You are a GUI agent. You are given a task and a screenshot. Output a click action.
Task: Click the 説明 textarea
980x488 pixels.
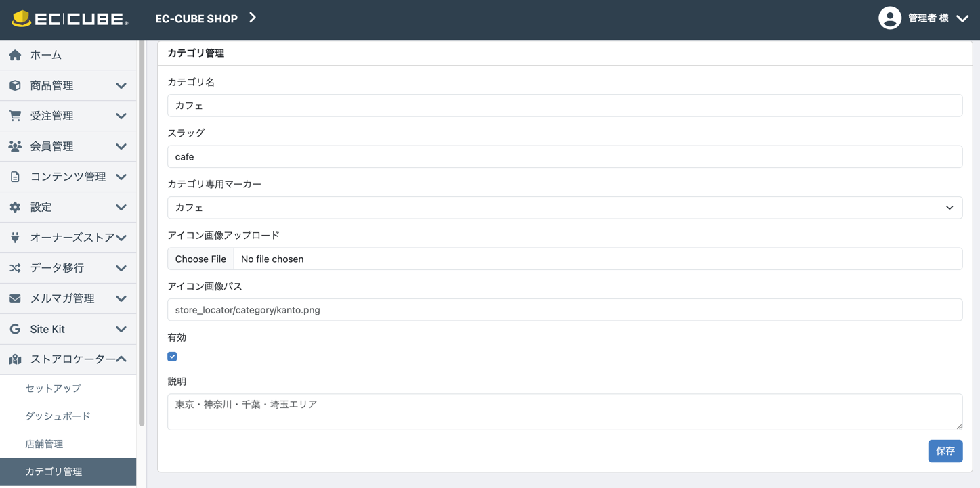(565, 412)
